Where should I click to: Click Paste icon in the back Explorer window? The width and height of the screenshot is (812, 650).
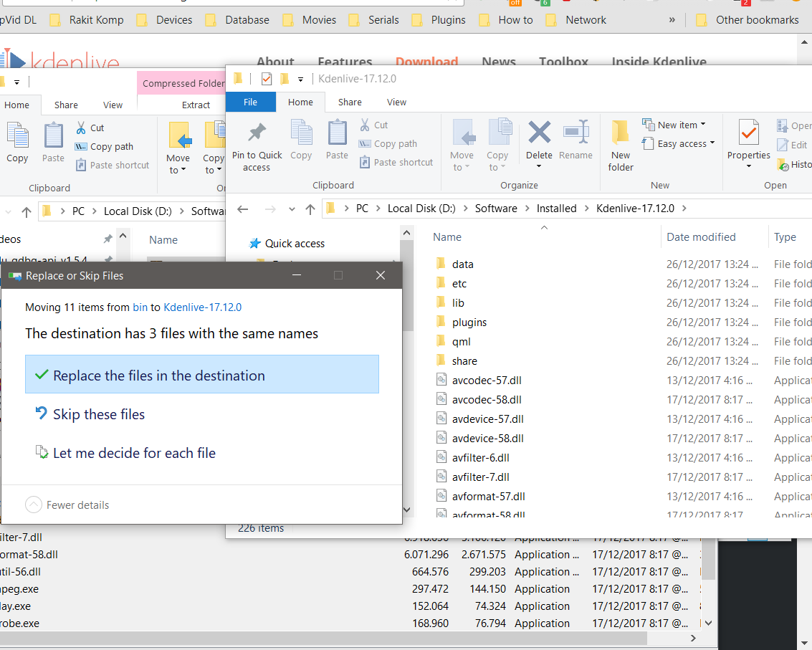click(x=53, y=135)
